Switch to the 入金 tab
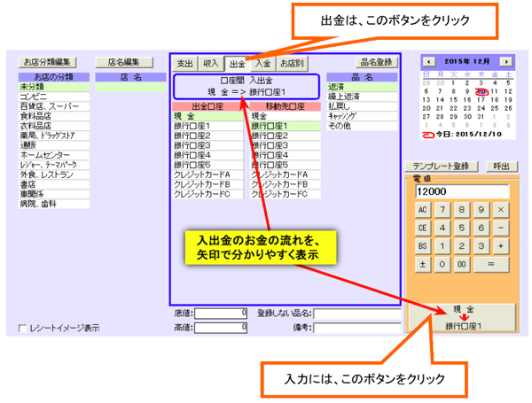The width and height of the screenshot is (532, 403). [263, 64]
